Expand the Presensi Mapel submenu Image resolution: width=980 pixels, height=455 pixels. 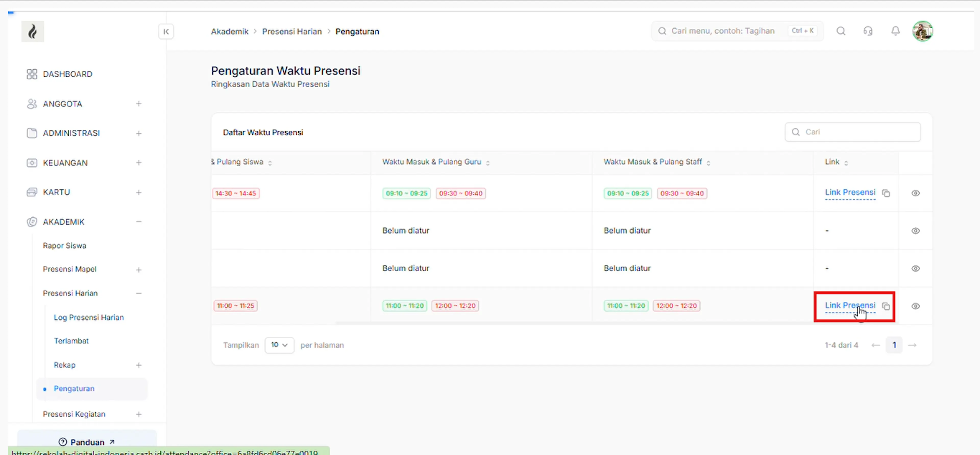[139, 270]
